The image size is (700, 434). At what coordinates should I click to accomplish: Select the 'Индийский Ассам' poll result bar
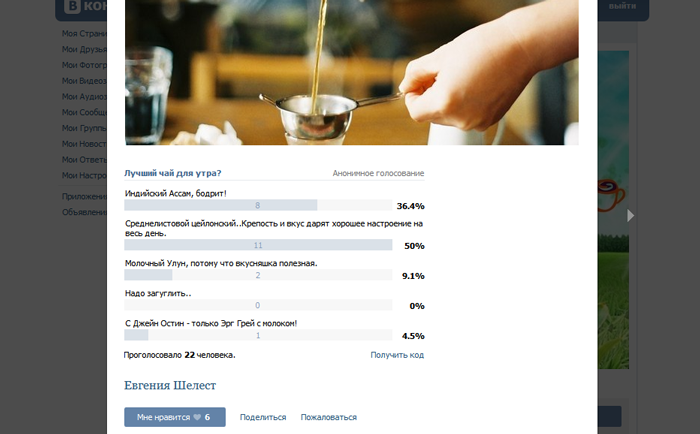257,205
